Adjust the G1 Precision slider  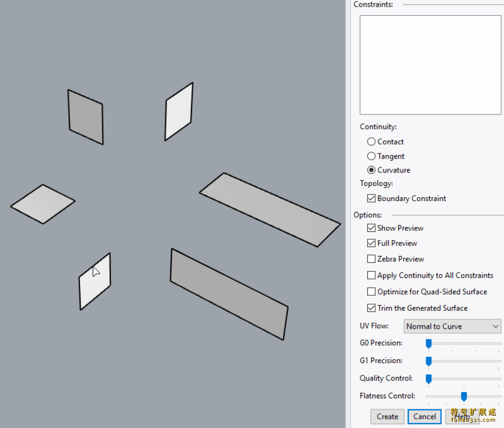point(429,361)
